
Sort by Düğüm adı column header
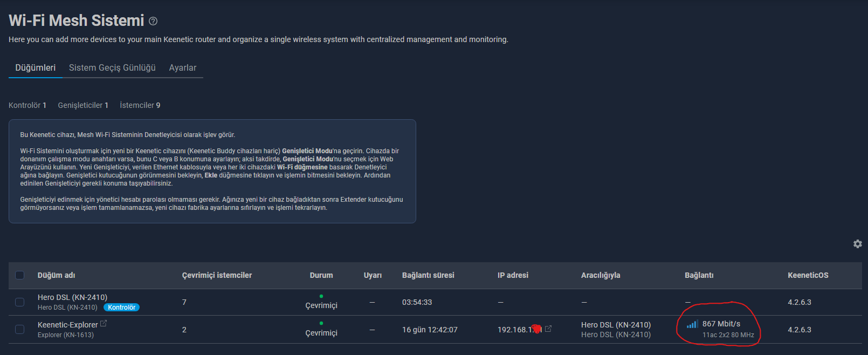(57, 275)
